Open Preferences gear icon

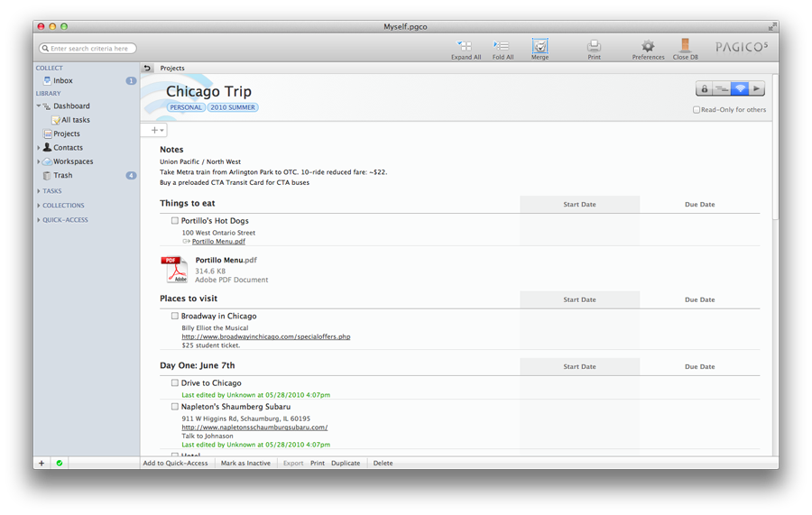pos(648,46)
